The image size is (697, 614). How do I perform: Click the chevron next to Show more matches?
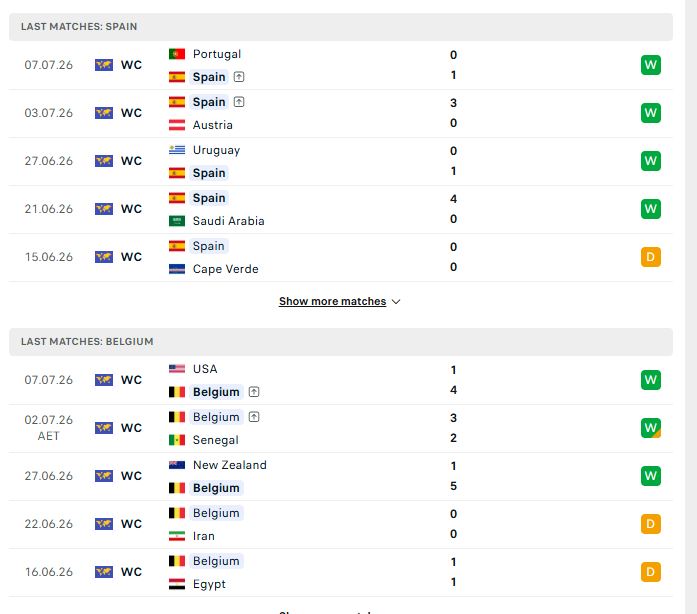[396, 302]
